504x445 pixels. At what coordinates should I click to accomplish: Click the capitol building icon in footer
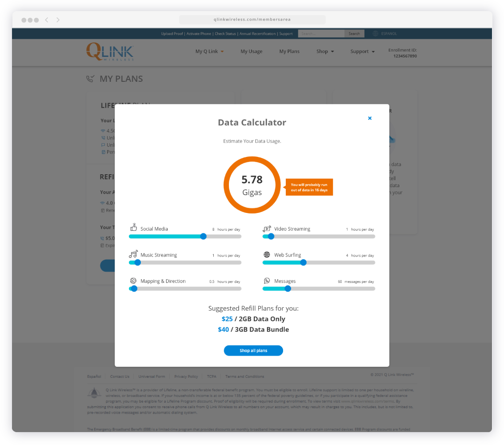click(x=94, y=393)
